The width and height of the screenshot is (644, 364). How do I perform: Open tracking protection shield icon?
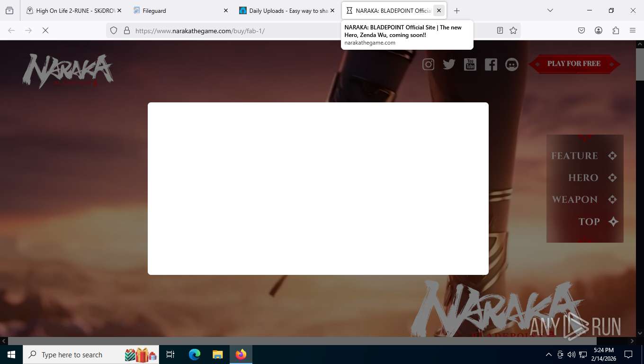click(x=114, y=30)
